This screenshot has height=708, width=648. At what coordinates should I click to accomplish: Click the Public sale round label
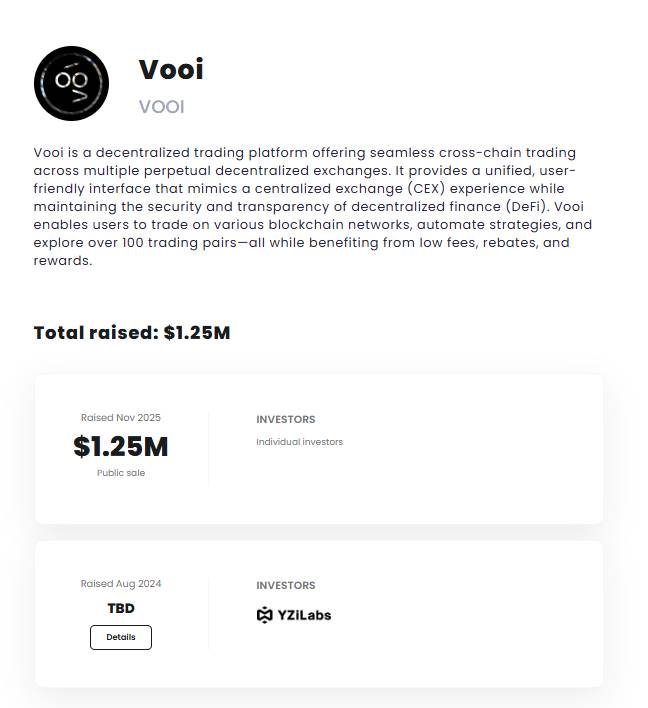click(121, 473)
